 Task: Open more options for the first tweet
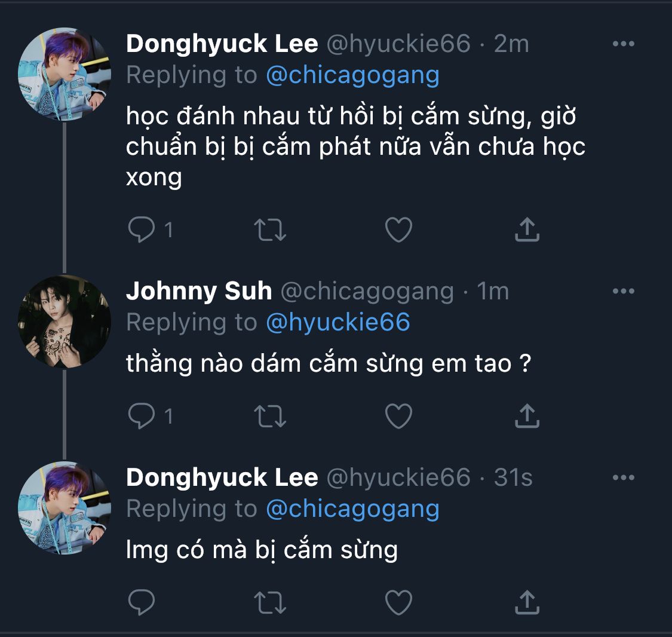point(624,44)
